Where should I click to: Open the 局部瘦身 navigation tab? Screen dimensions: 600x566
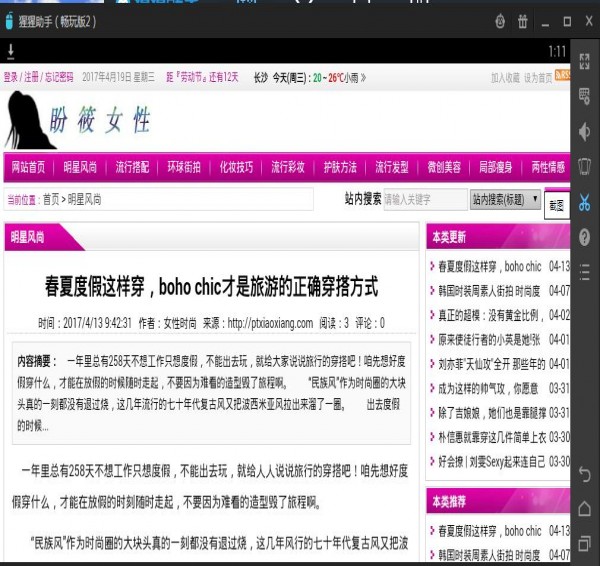point(496,167)
